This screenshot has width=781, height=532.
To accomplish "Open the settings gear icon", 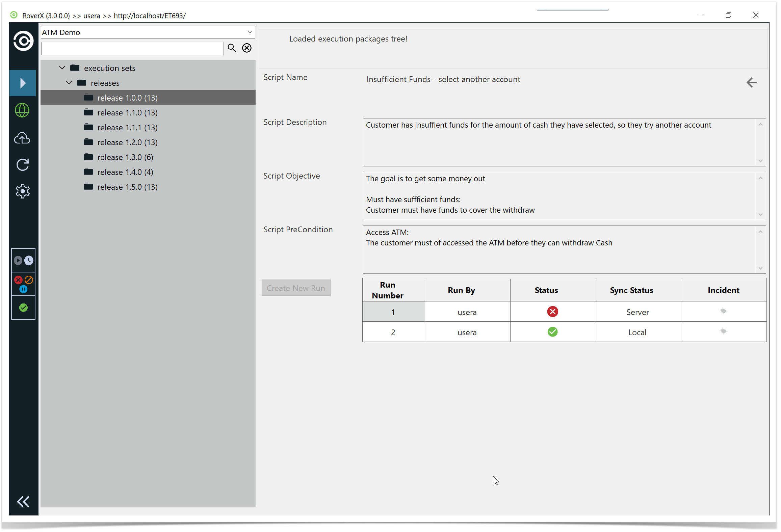I will tap(23, 191).
